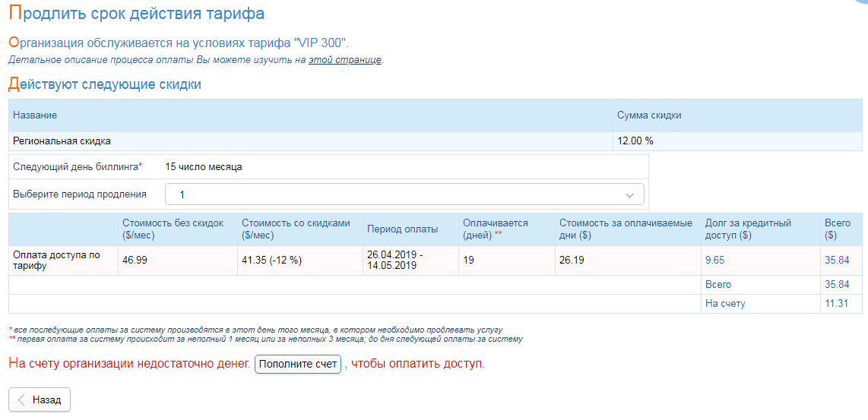This screenshot has height=420, width=868.
Task: Click the dropdown chevron arrow of period selector
Action: pyautogui.click(x=629, y=194)
